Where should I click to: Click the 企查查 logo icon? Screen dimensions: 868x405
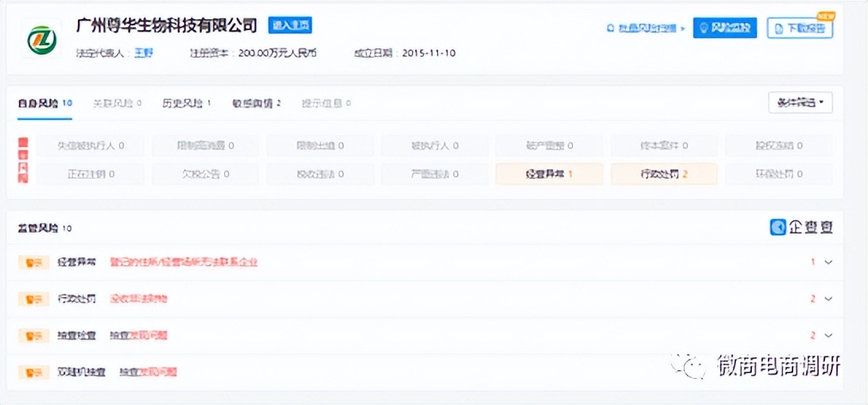point(778,227)
